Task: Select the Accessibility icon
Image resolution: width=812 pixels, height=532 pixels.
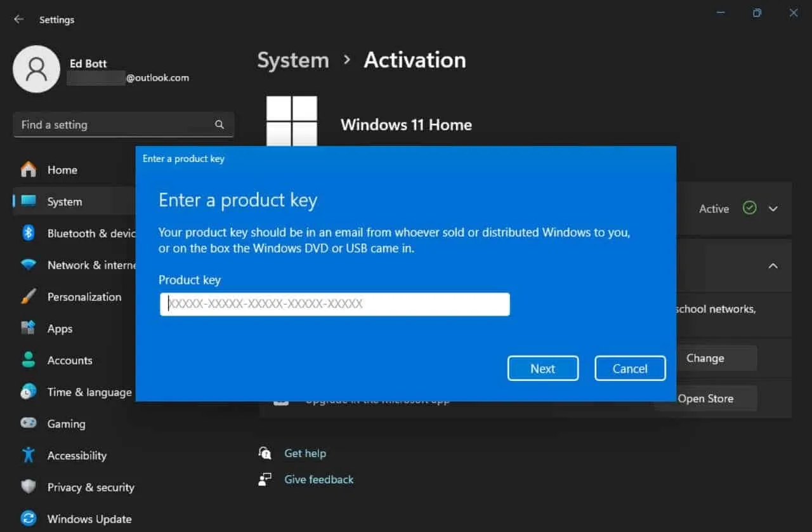Action: [x=29, y=455]
